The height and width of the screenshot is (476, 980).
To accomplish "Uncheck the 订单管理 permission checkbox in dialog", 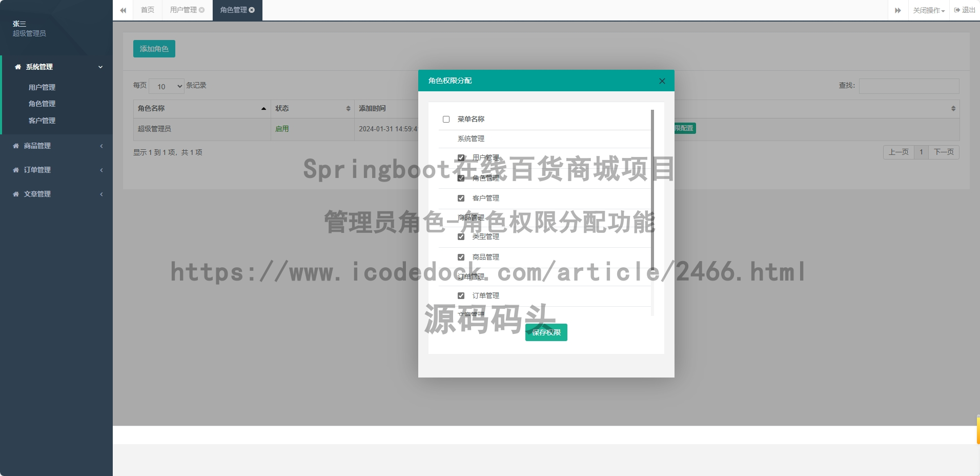I will click(x=461, y=295).
